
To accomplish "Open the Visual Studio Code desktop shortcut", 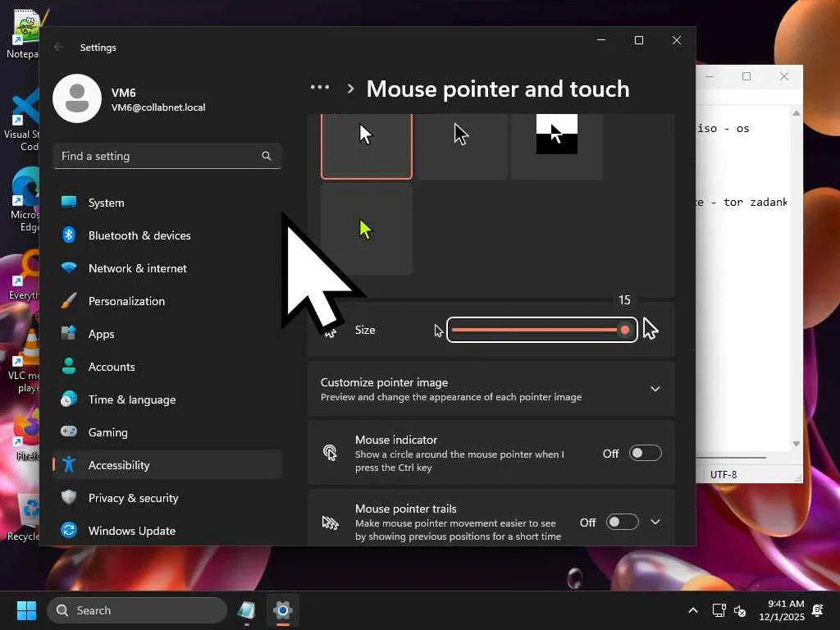I will [21, 121].
